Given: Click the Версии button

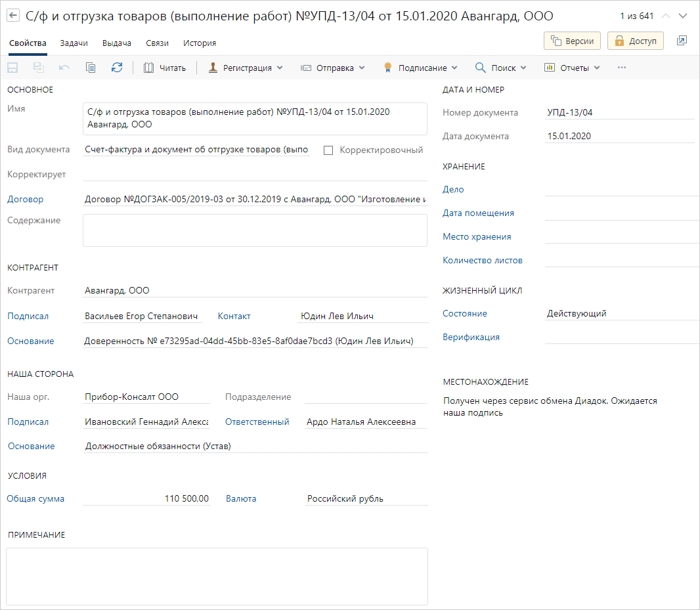Looking at the screenshot, I should [x=573, y=41].
